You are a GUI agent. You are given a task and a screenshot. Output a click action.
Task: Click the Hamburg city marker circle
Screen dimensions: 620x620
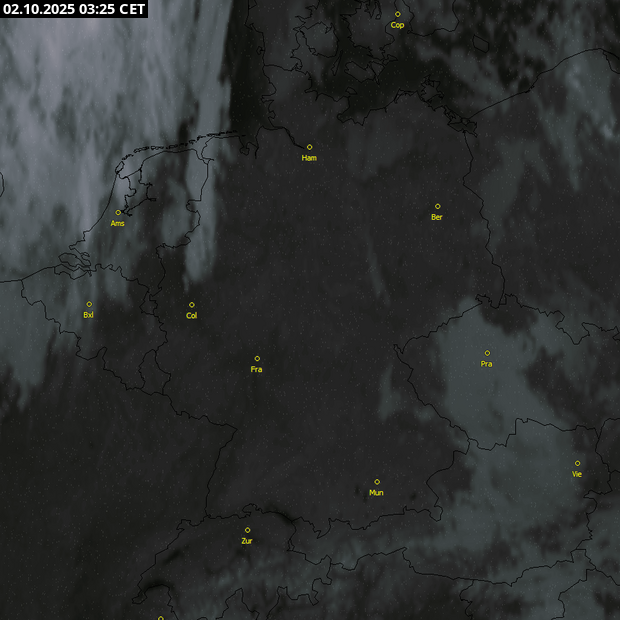309,147
